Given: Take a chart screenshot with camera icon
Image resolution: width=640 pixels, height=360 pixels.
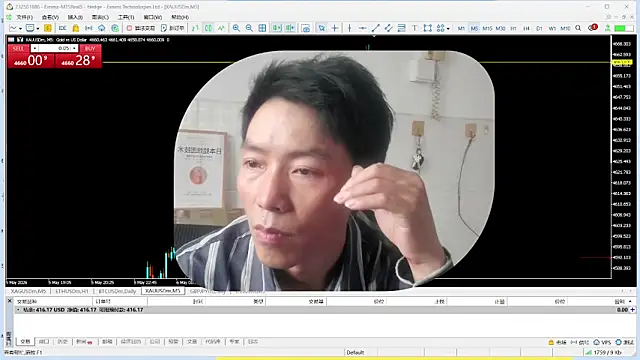Looking at the screenshot, I should point(305,28).
